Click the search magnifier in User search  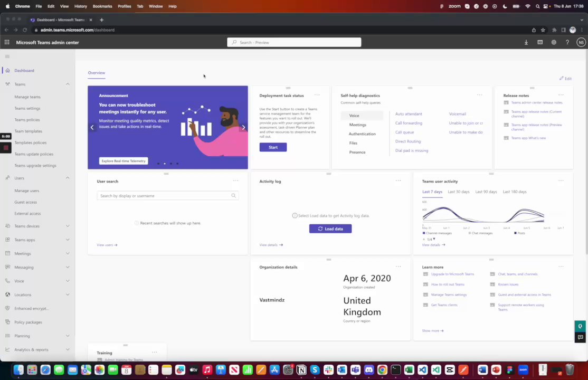click(234, 195)
